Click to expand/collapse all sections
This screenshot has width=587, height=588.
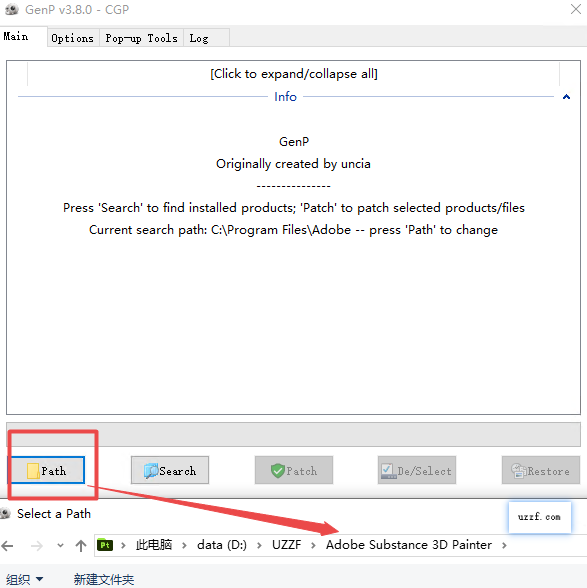(294, 74)
